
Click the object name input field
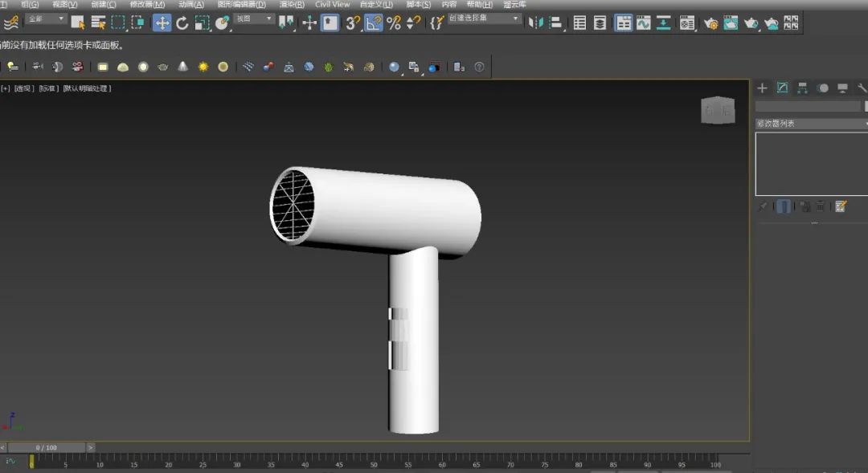pyautogui.click(x=808, y=106)
